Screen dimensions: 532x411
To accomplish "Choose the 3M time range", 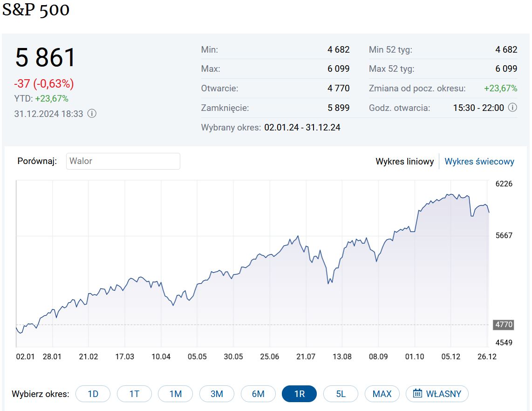I will tap(217, 394).
